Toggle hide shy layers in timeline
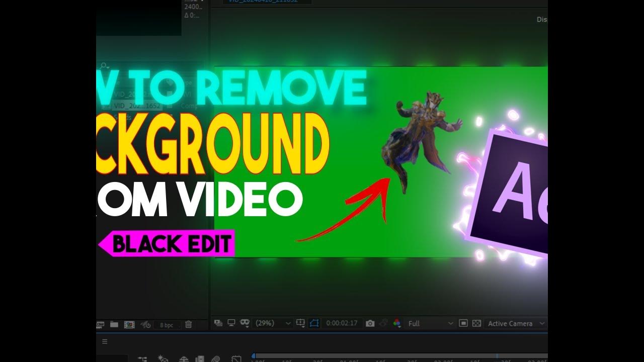 coord(184,359)
